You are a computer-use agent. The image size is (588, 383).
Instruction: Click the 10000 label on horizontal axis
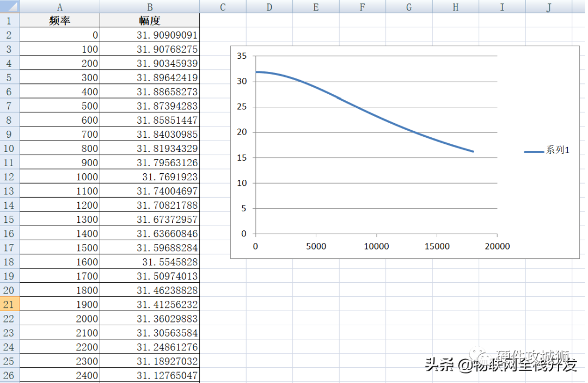[377, 246]
